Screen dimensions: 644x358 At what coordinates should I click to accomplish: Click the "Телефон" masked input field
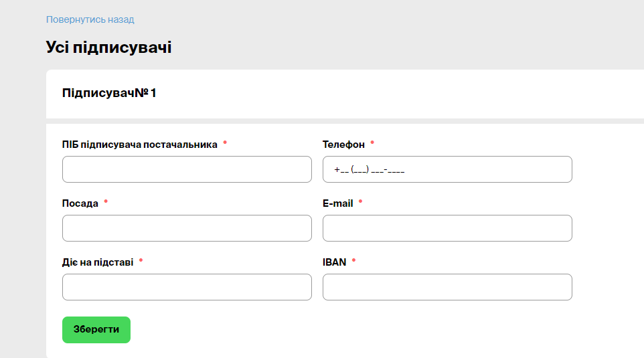tap(447, 169)
